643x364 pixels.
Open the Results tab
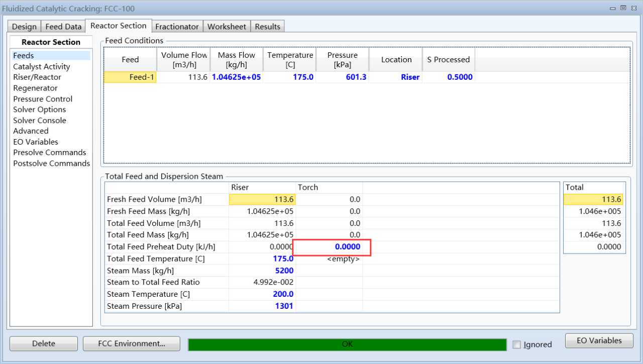point(268,27)
